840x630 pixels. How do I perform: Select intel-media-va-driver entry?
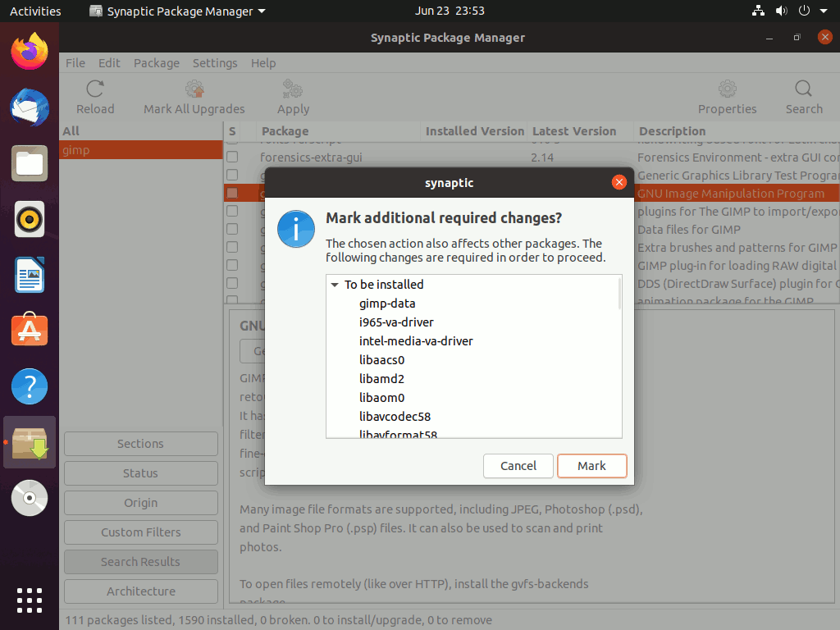tap(416, 340)
